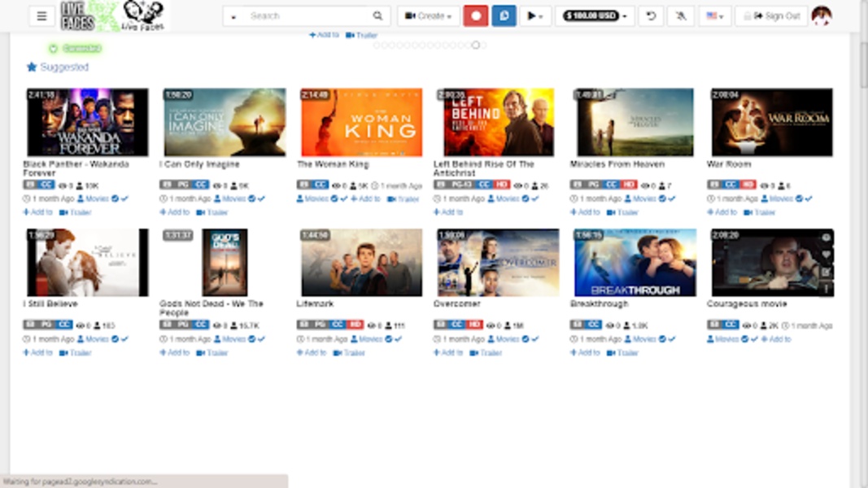The image size is (868, 488).
Task: Click in the Search input field
Action: pyautogui.click(x=308, y=16)
